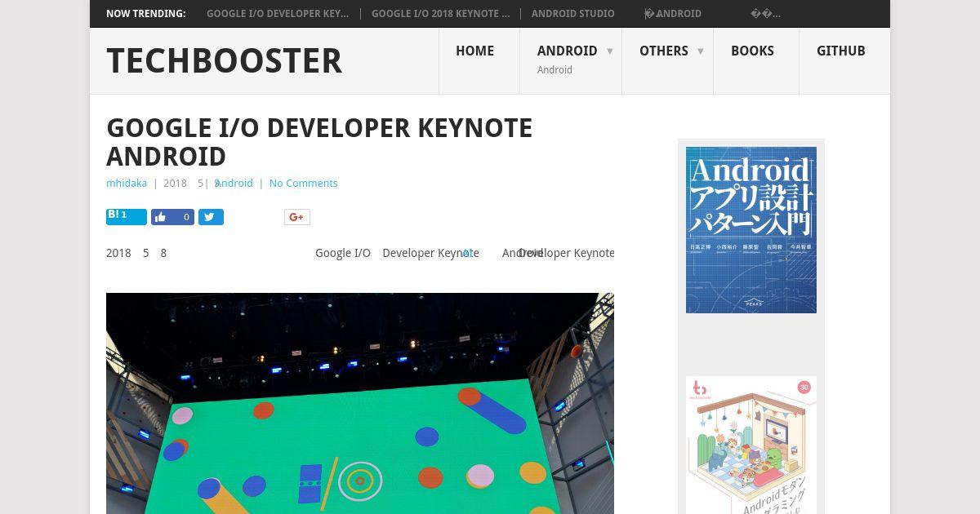This screenshot has height=514, width=980.
Task: Go to the BOOKS page
Action: click(x=752, y=51)
